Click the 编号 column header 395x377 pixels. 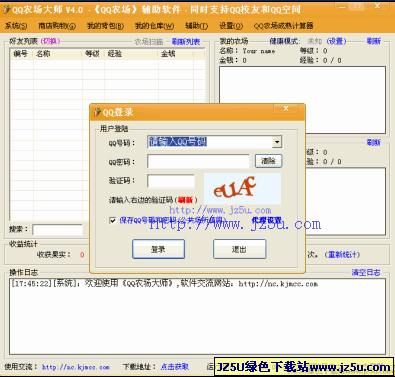(x=21, y=54)
